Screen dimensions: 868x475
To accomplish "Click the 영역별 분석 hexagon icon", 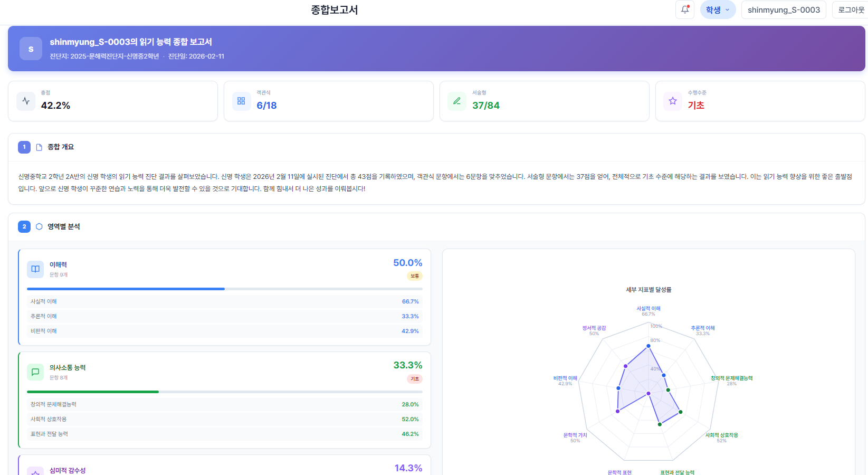I will (39, 226).
